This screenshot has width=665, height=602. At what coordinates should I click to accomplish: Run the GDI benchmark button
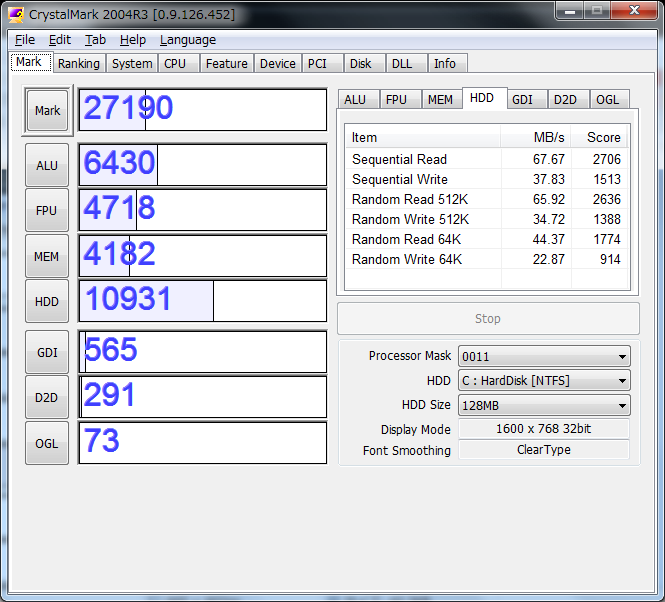point(47,352)
